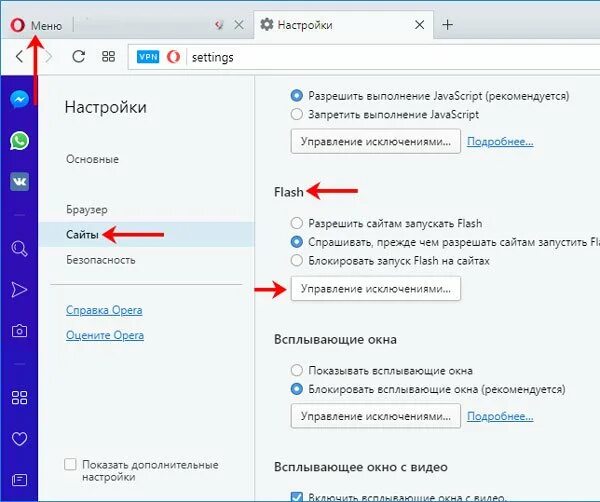Image resolution: width=600 pixels, height=502 pixels.
Task: Click the small icon in first tab
Action: pos(219,25)
